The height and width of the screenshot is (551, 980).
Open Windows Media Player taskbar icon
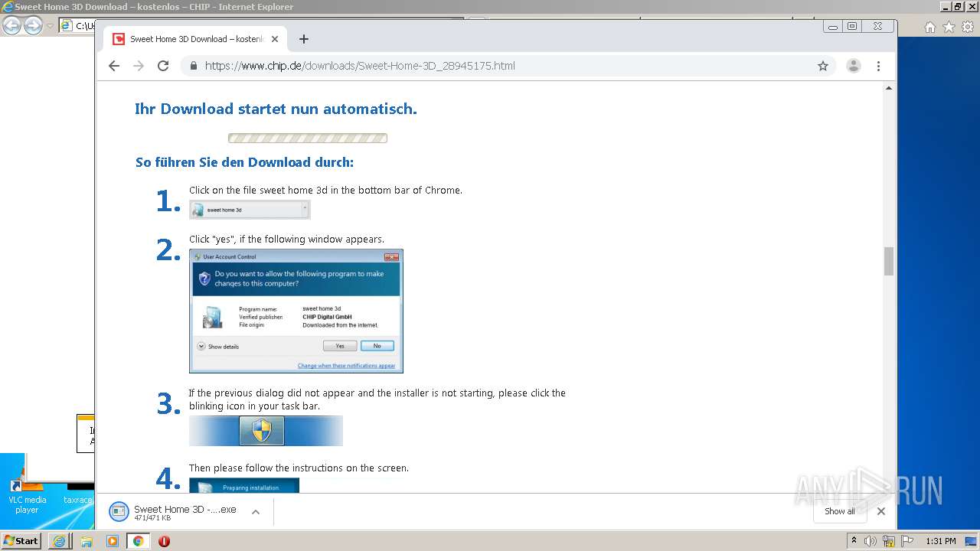[x=113, y=541]
